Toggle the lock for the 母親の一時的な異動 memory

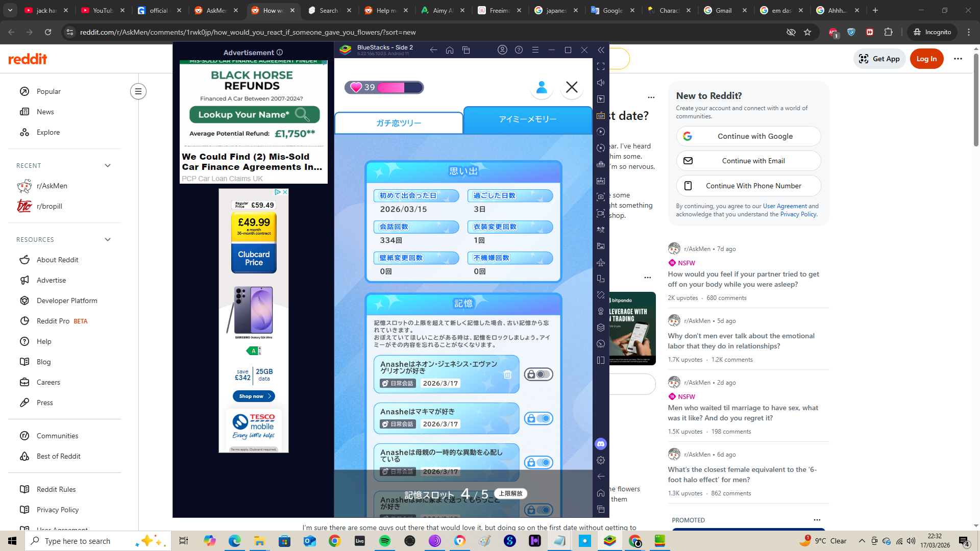pos(538,463)
